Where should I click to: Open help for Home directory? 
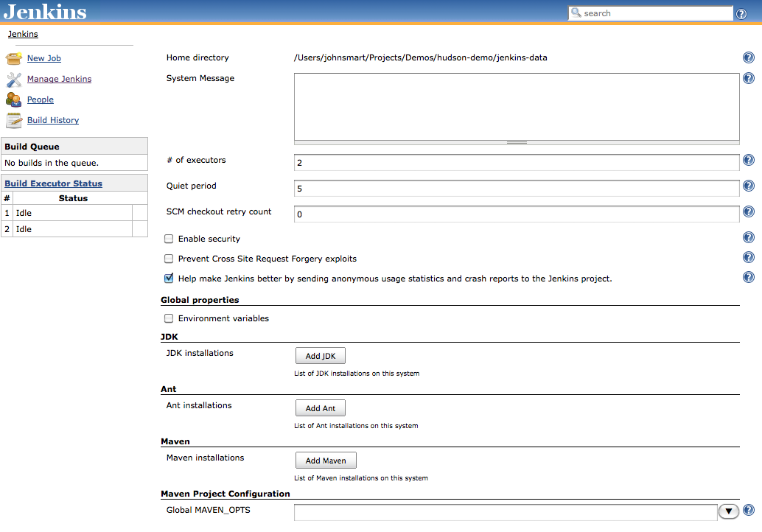[749, 57]
